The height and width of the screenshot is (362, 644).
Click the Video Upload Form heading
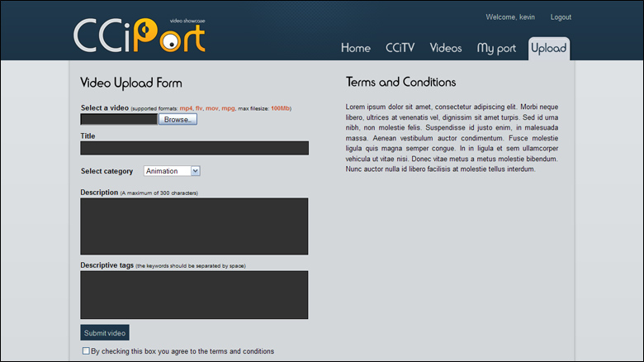coord(131,83)
